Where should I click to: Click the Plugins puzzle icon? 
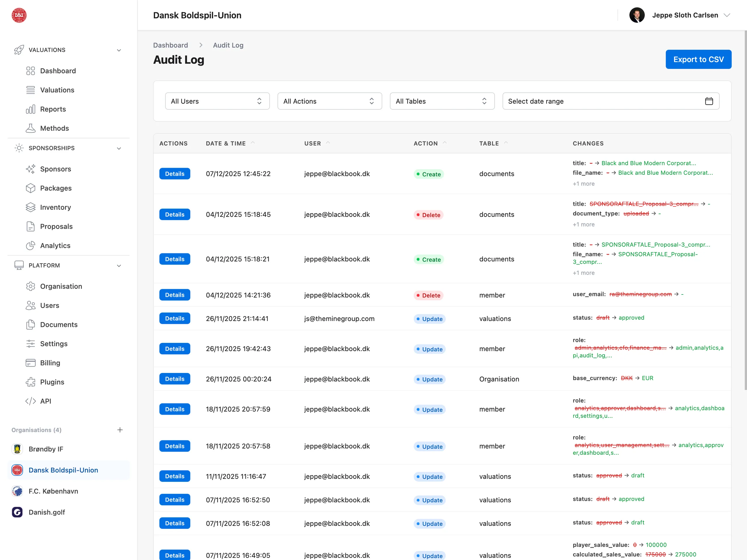30,382
